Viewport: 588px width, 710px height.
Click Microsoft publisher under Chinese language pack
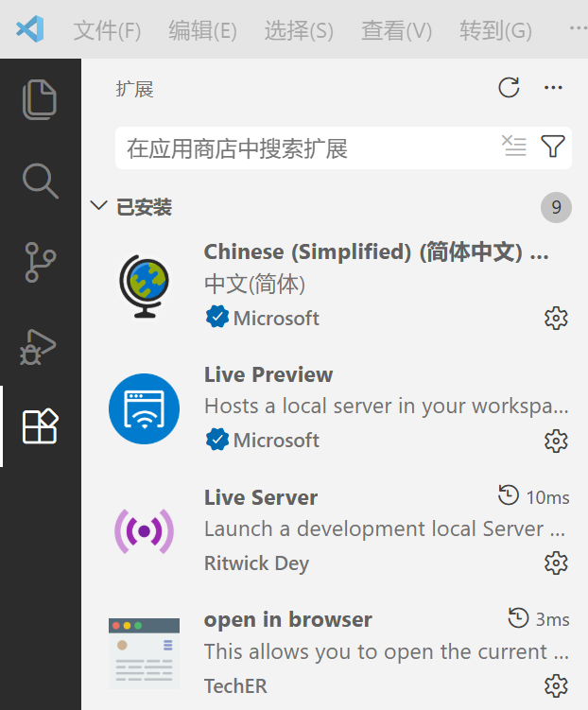(x=276, y=319)
